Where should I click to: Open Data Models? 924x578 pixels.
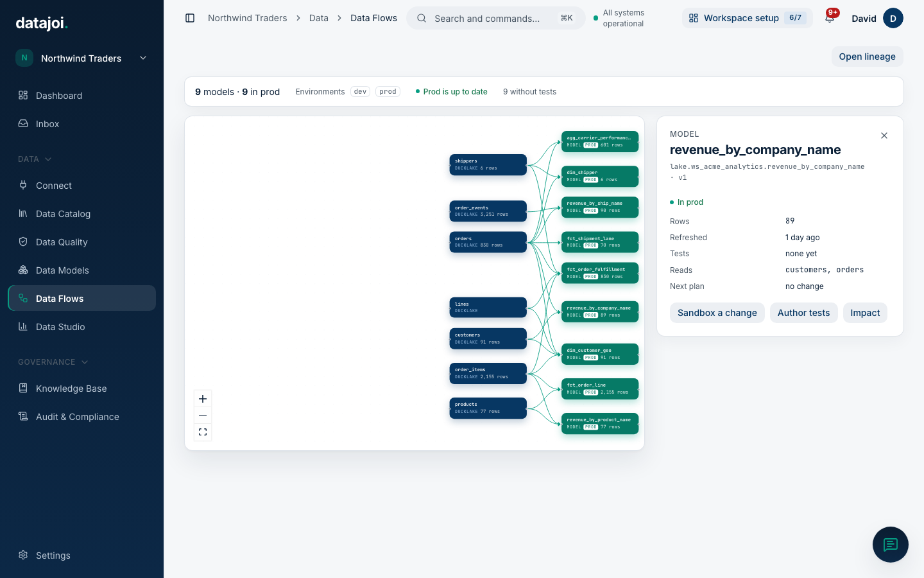pos(81,270)
